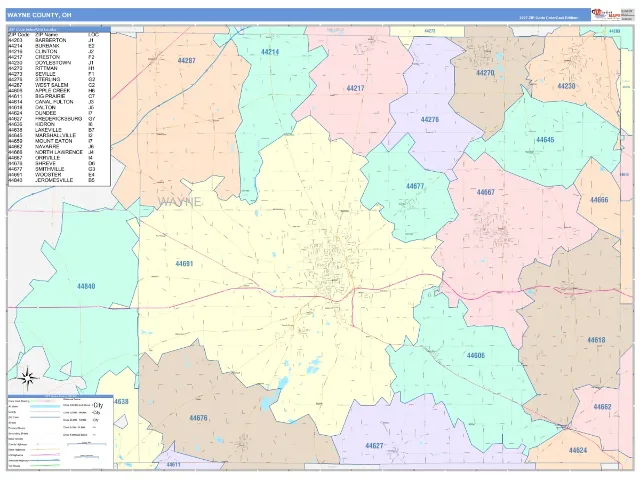Viewport: 640px width, 480px height.
Task: Click the 44627 ZIP label on map
Action: point(374,446)
